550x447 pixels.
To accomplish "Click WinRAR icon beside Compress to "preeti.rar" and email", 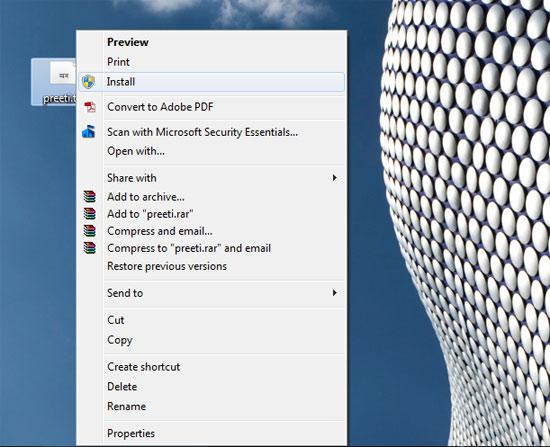I will point(89,248).
